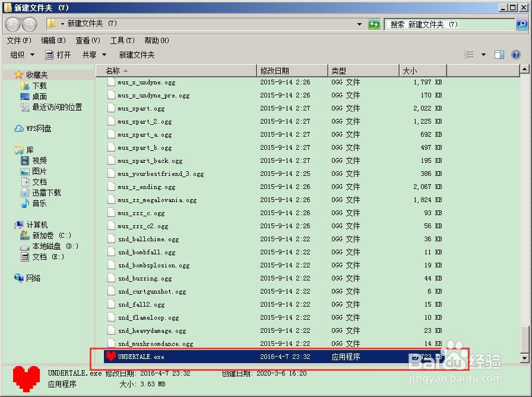The image size is (532, 397).
Task: Expand the address bar history dropdown
Action: pos(359,24)
